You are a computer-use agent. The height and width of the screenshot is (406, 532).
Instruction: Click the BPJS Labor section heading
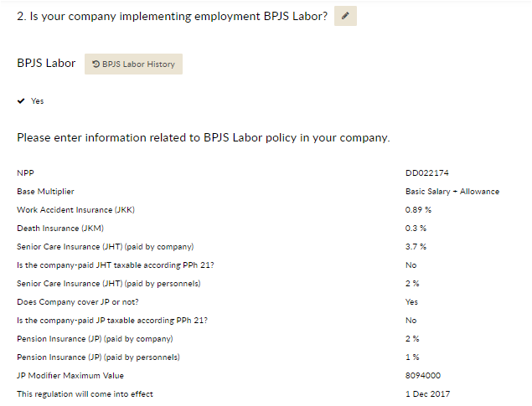click(x=46, y=64)
